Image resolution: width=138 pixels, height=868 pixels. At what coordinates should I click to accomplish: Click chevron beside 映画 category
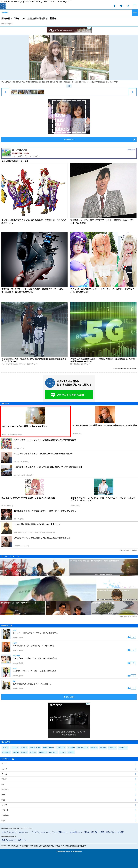(135, 800)
